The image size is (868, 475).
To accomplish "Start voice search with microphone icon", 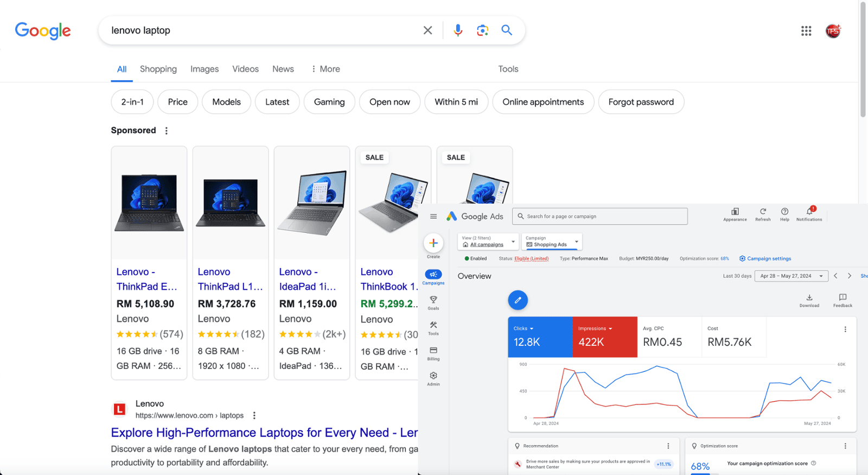I will 458,30.
